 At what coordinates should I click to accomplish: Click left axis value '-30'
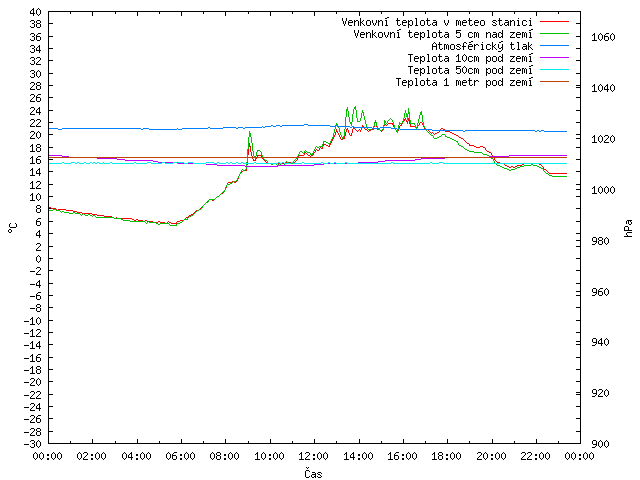33,444
